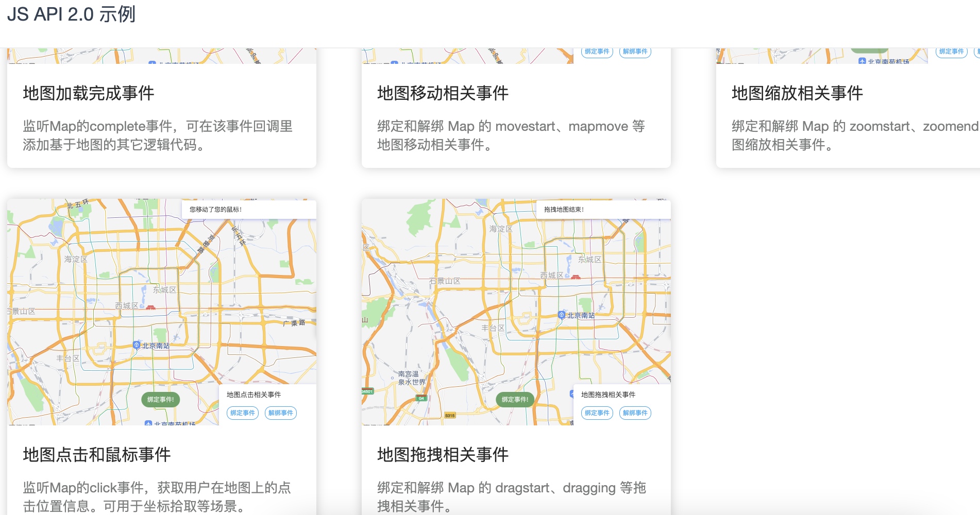
Task: Click the description mentioning zoomstart、zoomend
Action: pos(855,135)
